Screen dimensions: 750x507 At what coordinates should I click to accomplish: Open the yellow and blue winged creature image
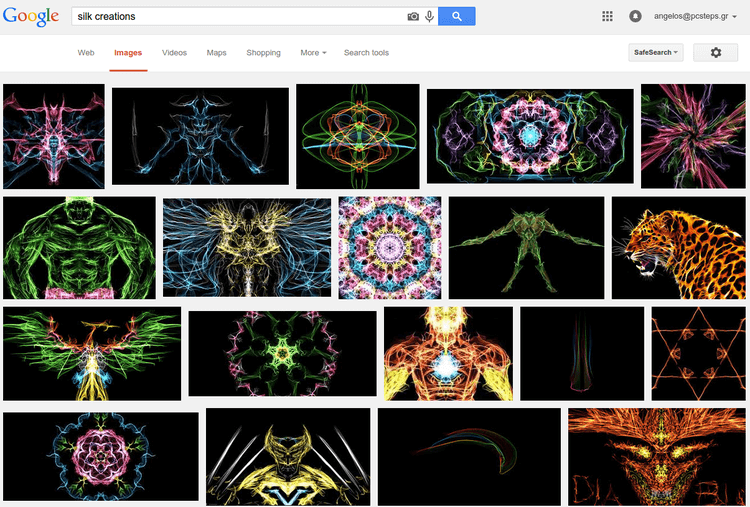(x=247, y=248)
